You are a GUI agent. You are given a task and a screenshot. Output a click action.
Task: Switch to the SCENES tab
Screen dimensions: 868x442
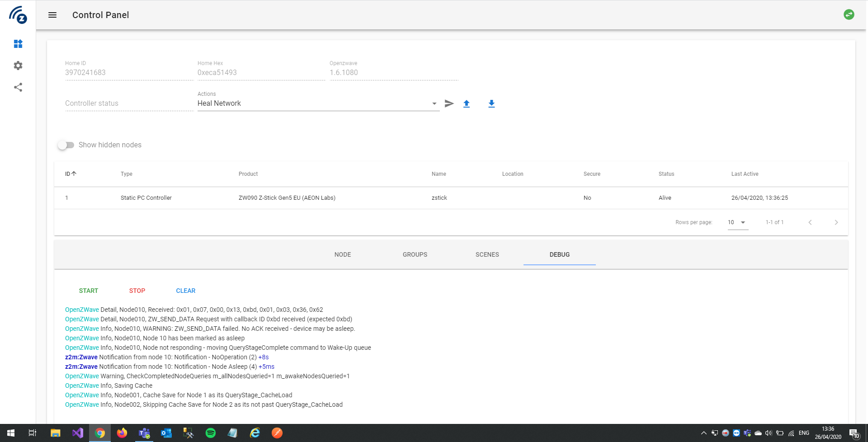[x=487, y=254]
